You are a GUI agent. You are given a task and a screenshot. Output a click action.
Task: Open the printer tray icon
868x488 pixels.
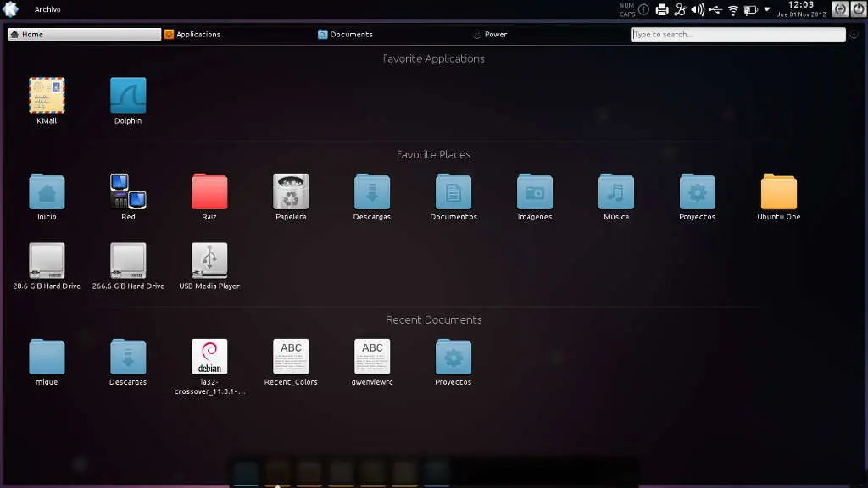point(662,9)
